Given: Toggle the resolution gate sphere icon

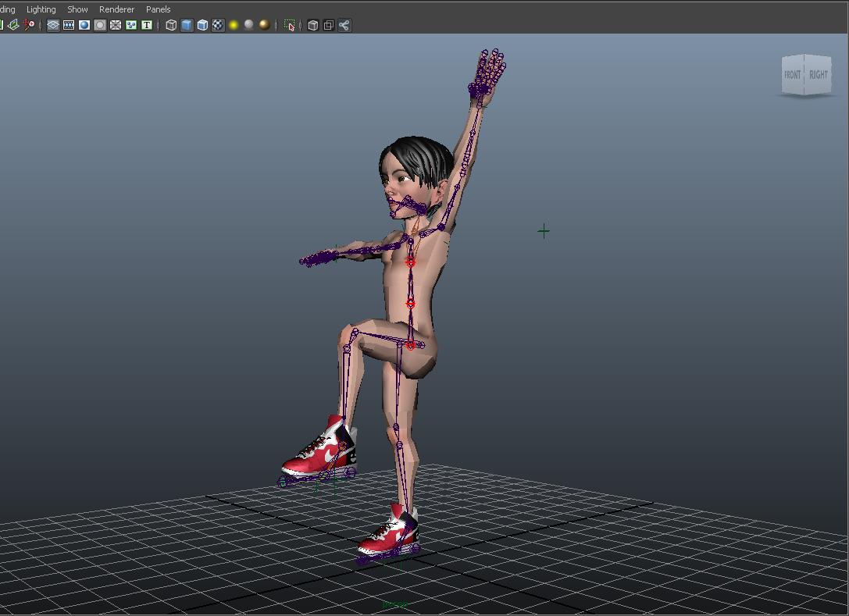Looking at the screenshot, I should 84,25.
